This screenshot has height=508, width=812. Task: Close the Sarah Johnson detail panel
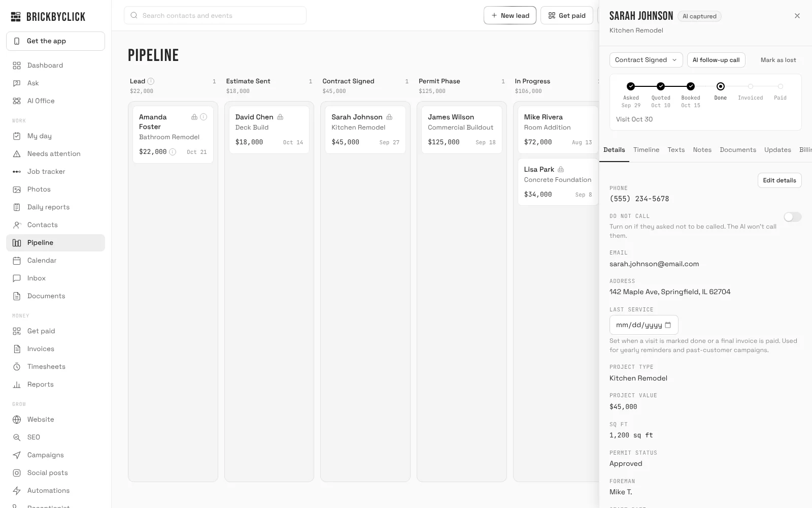click(797, 16)
